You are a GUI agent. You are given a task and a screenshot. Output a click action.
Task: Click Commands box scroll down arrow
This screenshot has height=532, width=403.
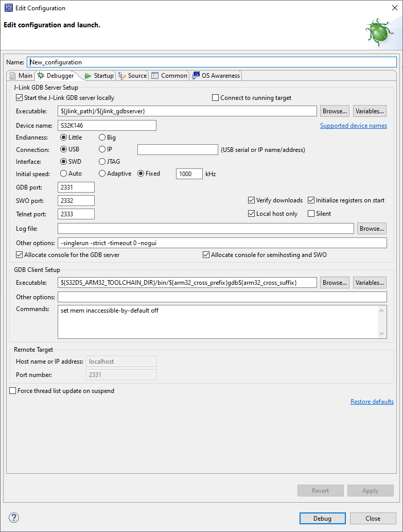[382, 334]
